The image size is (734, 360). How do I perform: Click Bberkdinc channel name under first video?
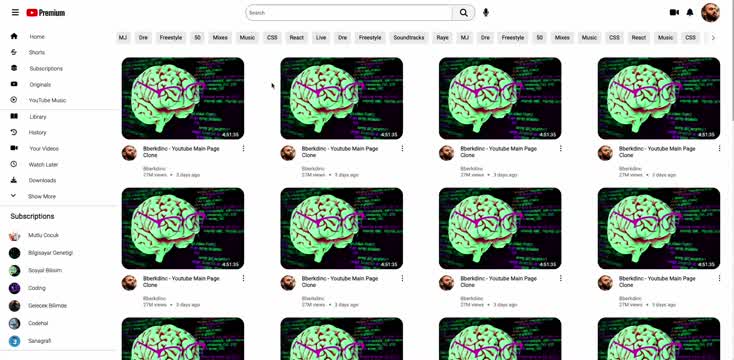point(154,169)
